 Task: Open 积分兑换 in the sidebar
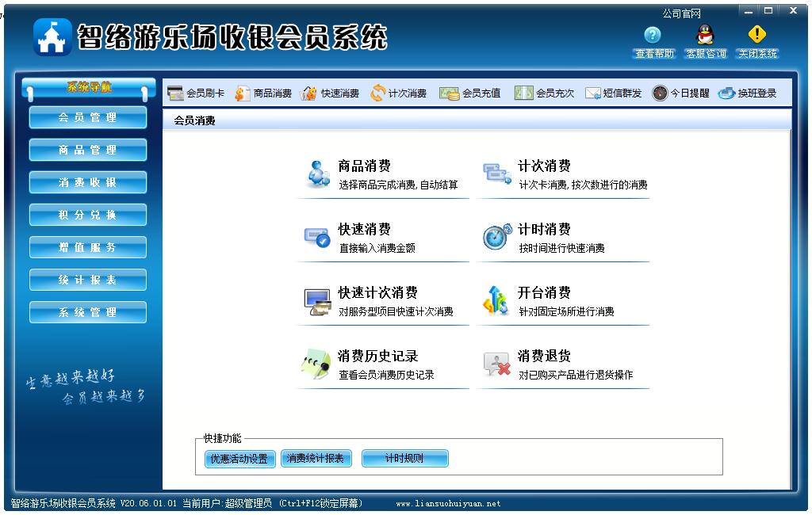87,215
